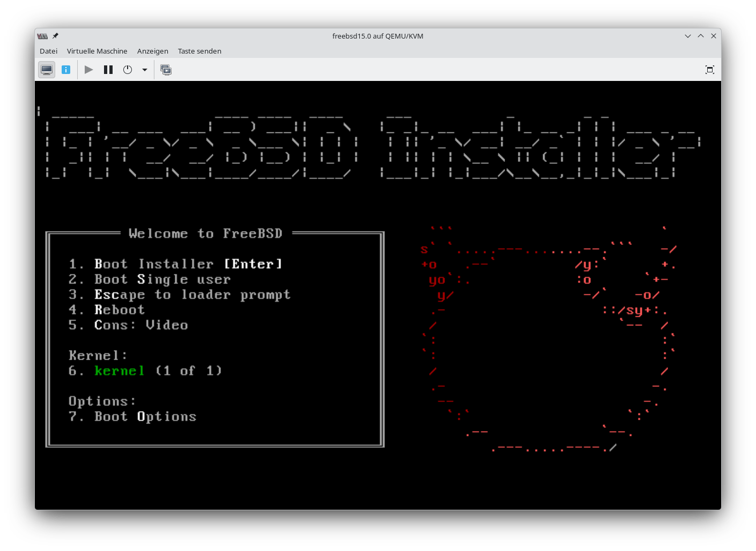Image resolution: width=756 pixels, height=551 pixels.
Task: Minimize the freebsd15.0 window
Action: tap(687, 36)
